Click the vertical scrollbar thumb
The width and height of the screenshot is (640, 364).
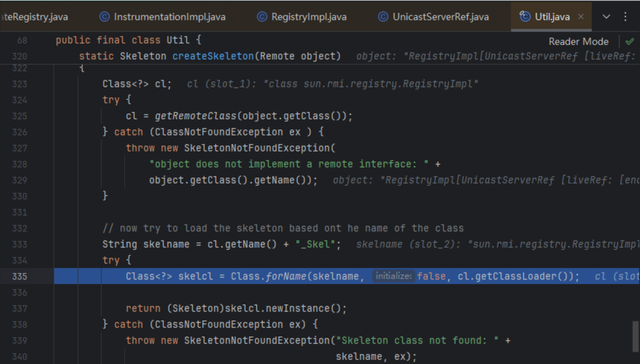coord(635,335)
